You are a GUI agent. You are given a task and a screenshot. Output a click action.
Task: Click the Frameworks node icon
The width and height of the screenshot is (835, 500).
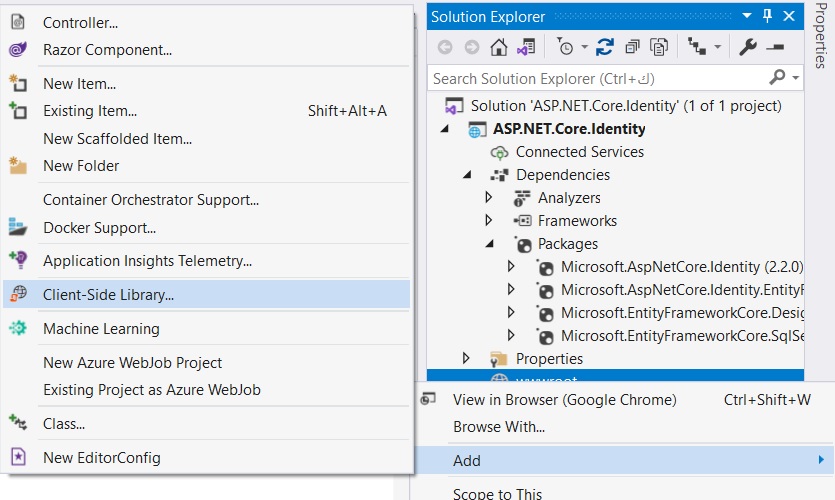click(522, 221)
